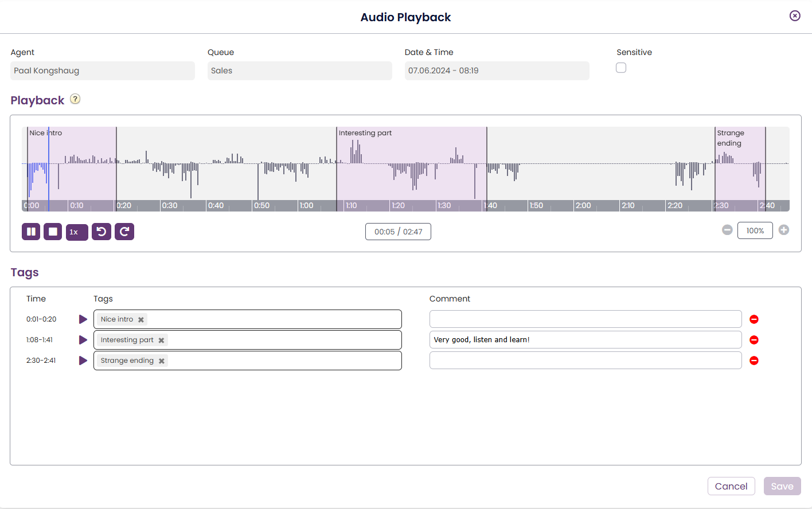Remove the Nice intro tag chip
This screenshot has width=812, height=509.
[x=141, y=320]
